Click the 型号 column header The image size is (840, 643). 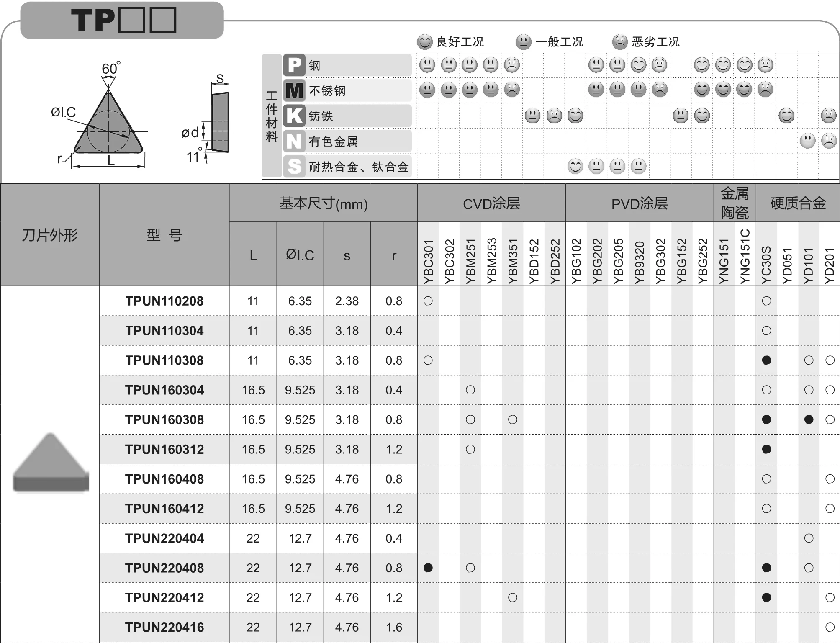pyautogui.click(x=164, y=235)
